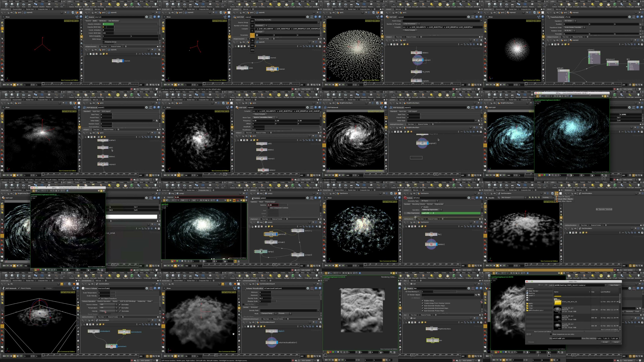Select the pyrosolver1 node

tap(111, 346)
